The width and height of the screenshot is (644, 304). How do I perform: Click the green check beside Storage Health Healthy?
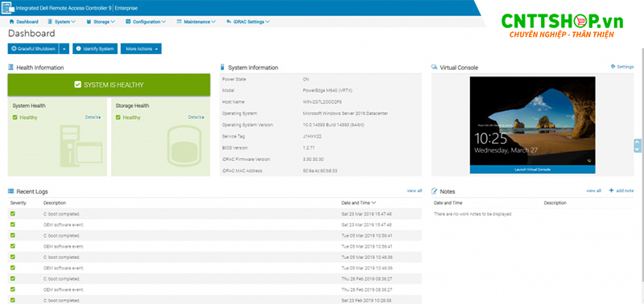coord(118,117)
